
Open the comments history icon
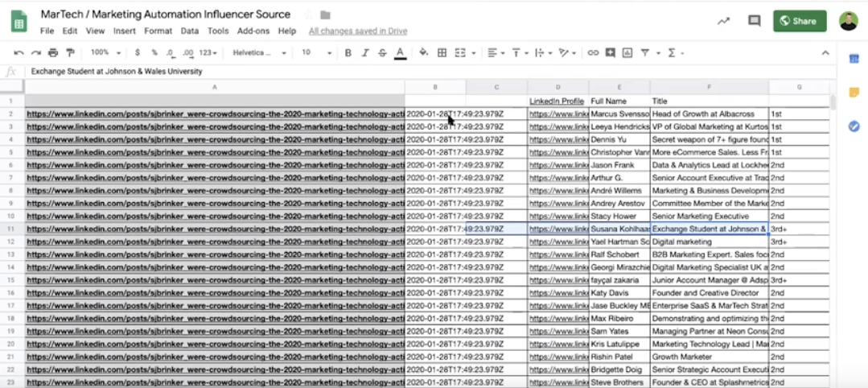pyautogui.click(x=754, y=21)
